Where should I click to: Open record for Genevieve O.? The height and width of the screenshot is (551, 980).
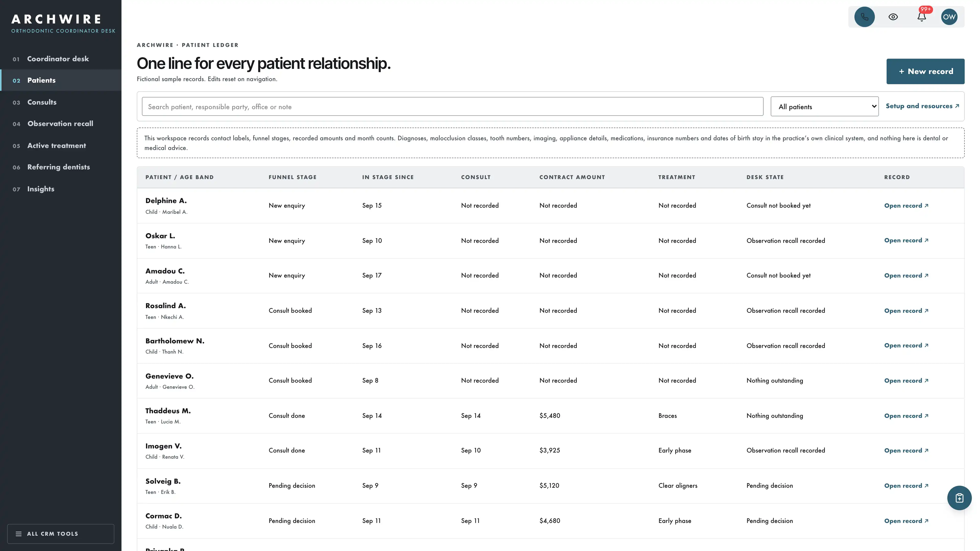906,381
